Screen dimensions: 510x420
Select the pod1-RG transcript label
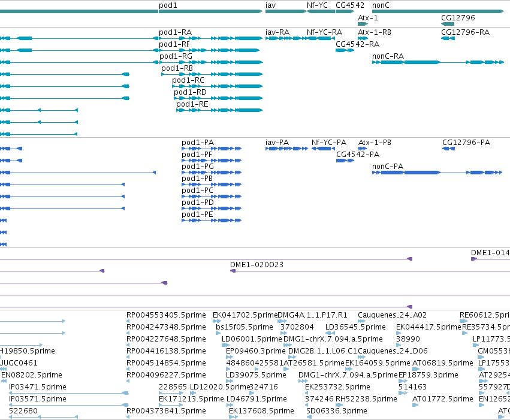pos(176,56)
